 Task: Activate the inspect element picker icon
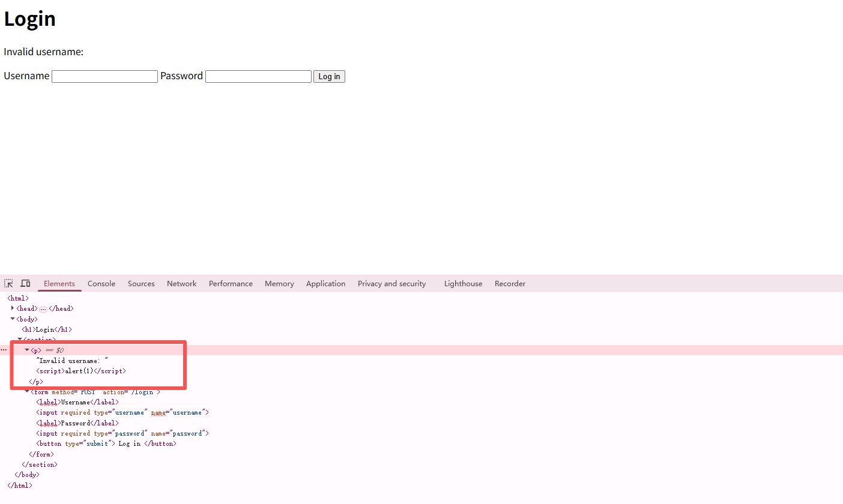point(9,283)
